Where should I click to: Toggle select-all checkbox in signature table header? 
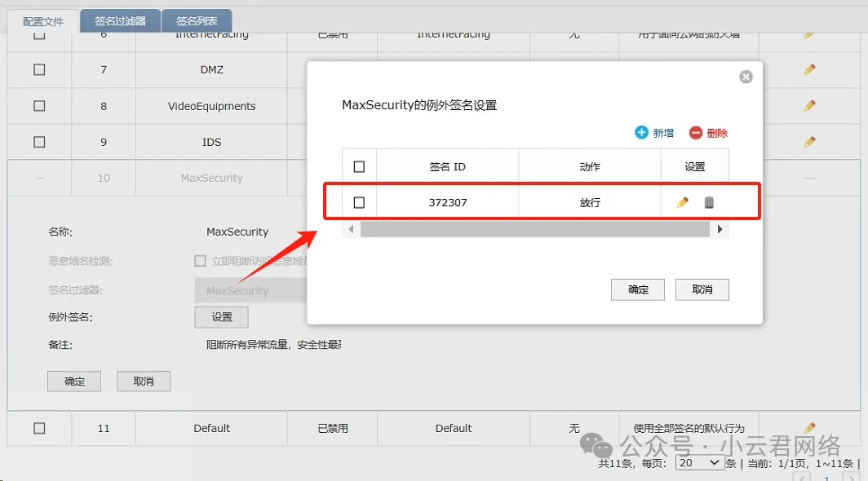click(359, 166)
